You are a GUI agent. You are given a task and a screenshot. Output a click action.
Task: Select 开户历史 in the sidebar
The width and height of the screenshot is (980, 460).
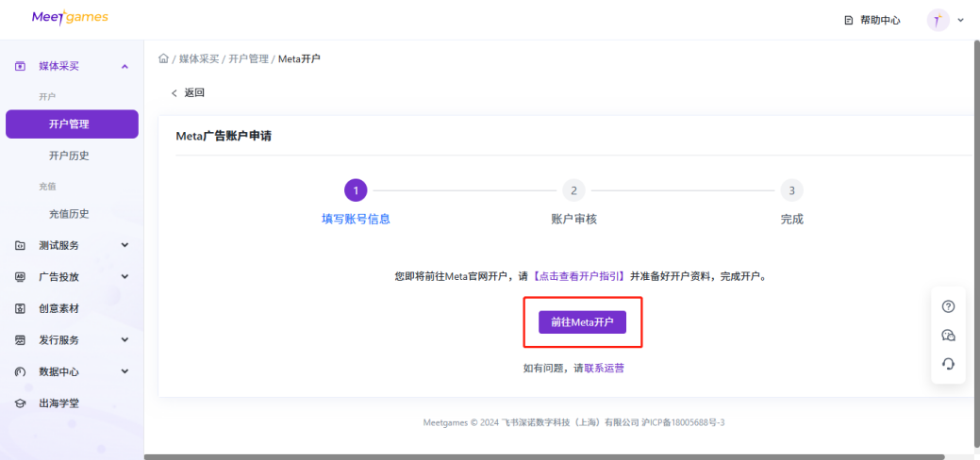(x=69, y=156)
